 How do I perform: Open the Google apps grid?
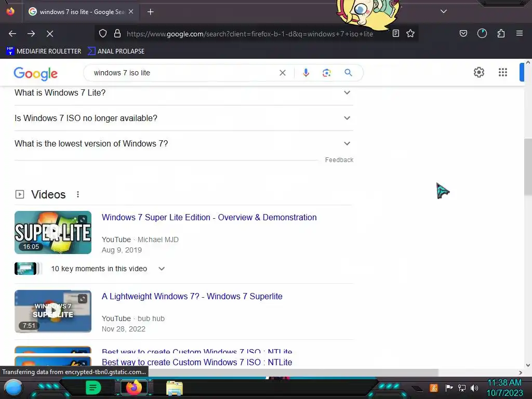tap(503, 72)
